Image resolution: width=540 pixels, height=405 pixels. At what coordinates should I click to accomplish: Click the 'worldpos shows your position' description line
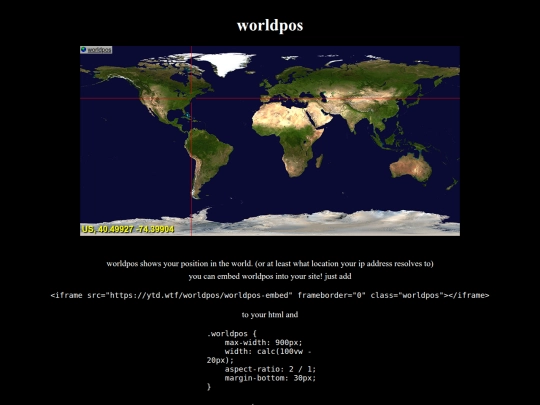[270, 264]
